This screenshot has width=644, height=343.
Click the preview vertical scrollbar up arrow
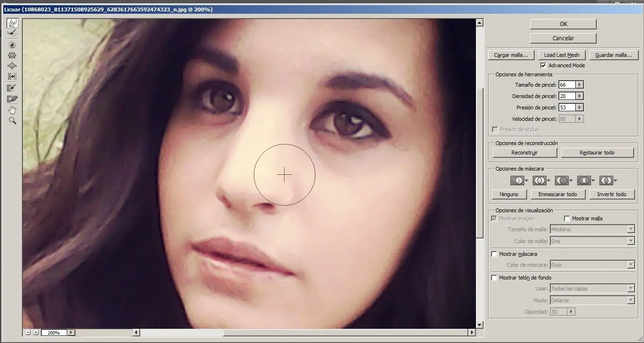480,22
